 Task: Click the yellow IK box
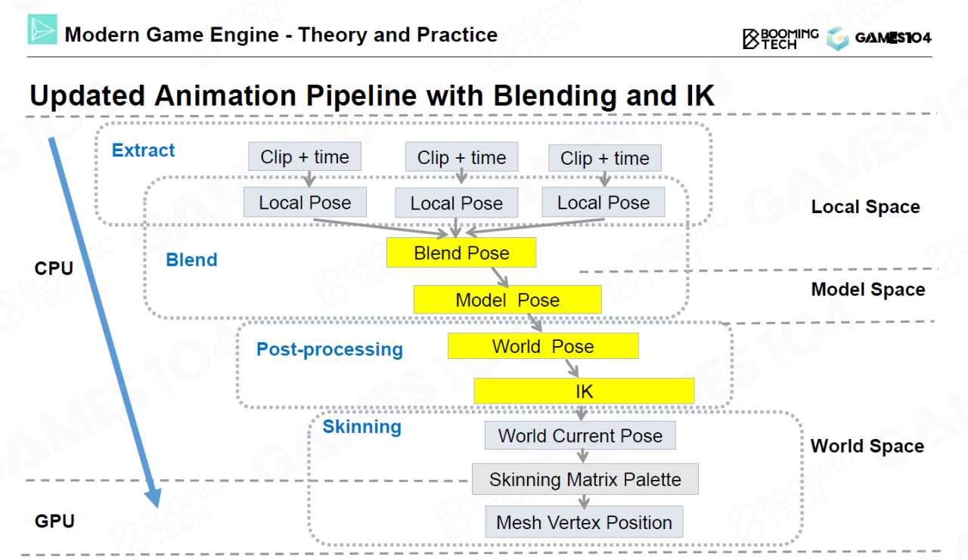tap(584, 391)
